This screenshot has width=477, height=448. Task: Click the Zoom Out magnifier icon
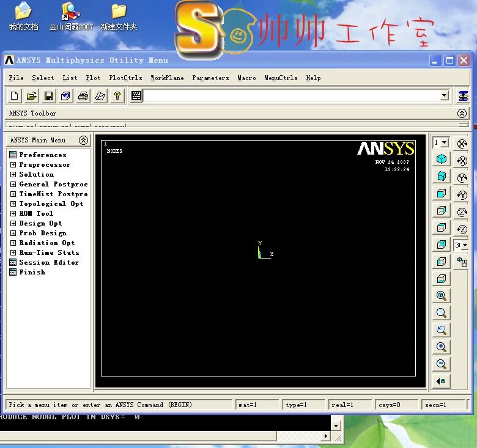pyautogui.click(x=441, y=364)
